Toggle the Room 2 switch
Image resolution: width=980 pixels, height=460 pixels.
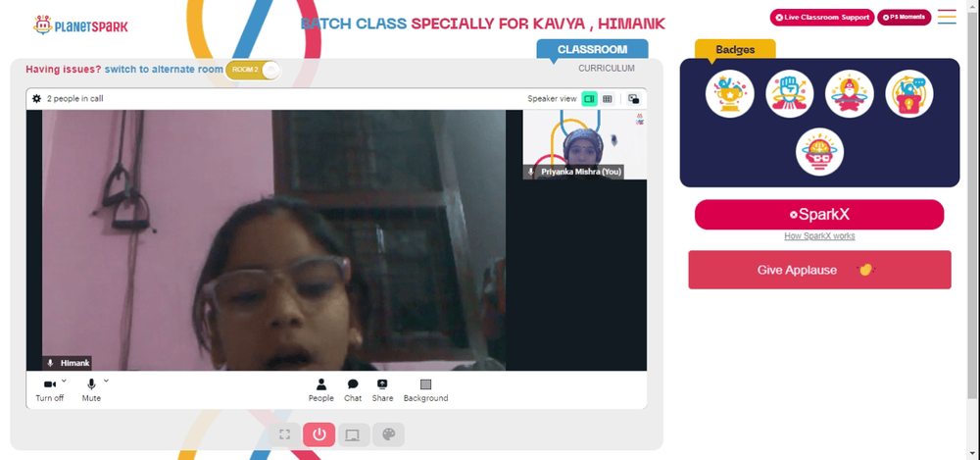click(253, 70)
